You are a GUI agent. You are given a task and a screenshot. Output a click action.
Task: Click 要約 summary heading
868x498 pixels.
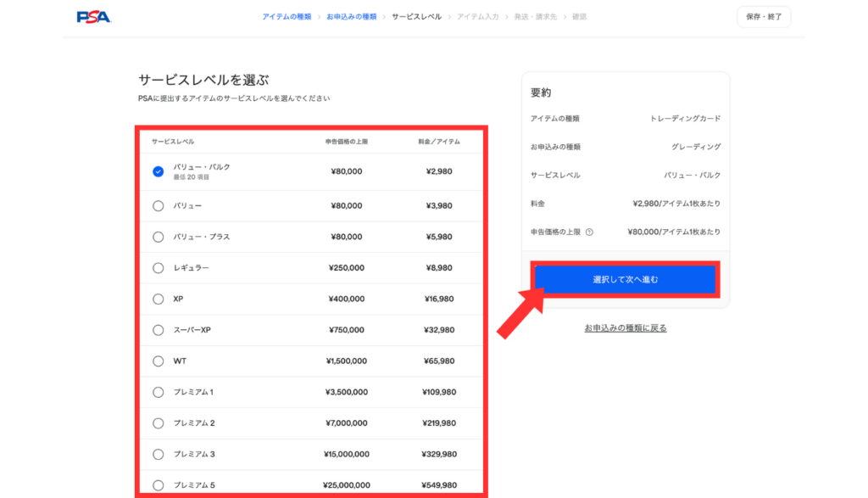[x=541, y=92]
